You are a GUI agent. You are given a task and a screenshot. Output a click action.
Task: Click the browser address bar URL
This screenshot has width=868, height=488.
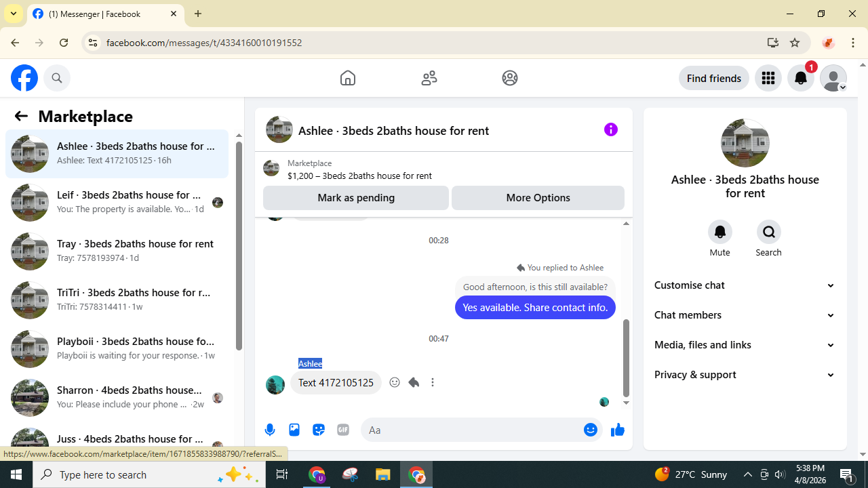204,43
